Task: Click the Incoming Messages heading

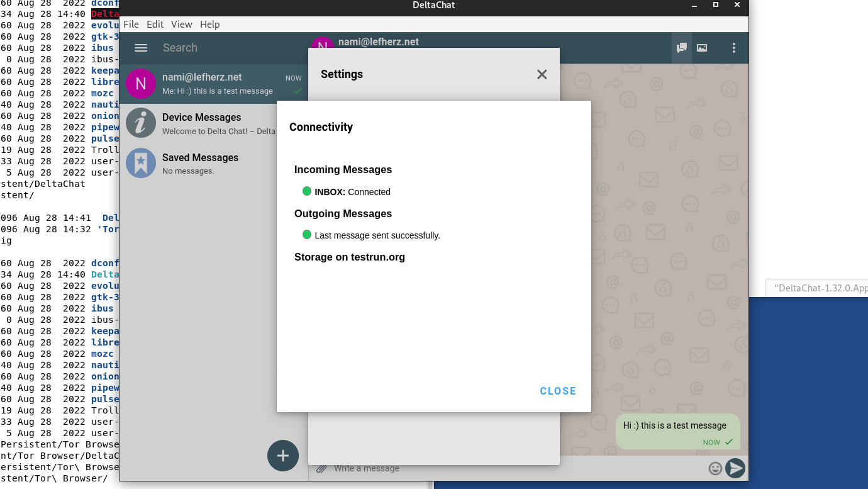Action: click(343, 169)
